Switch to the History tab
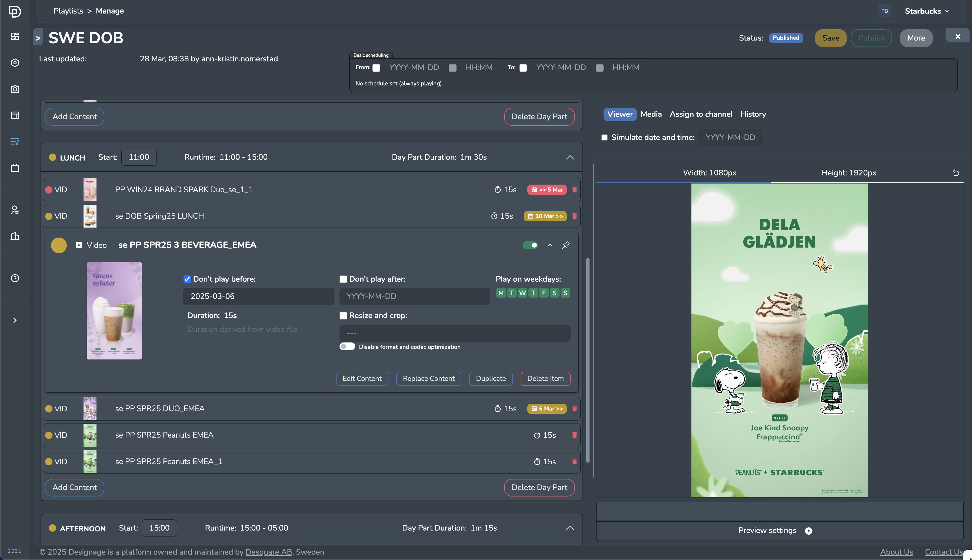The width and height of the screenshot is (972, 560). point(753,114)
